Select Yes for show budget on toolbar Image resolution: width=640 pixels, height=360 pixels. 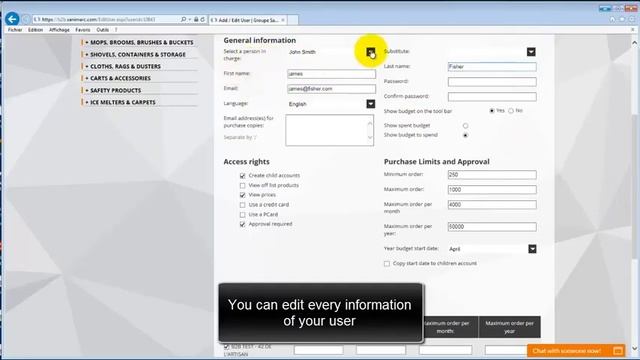(x=492, y=111)
